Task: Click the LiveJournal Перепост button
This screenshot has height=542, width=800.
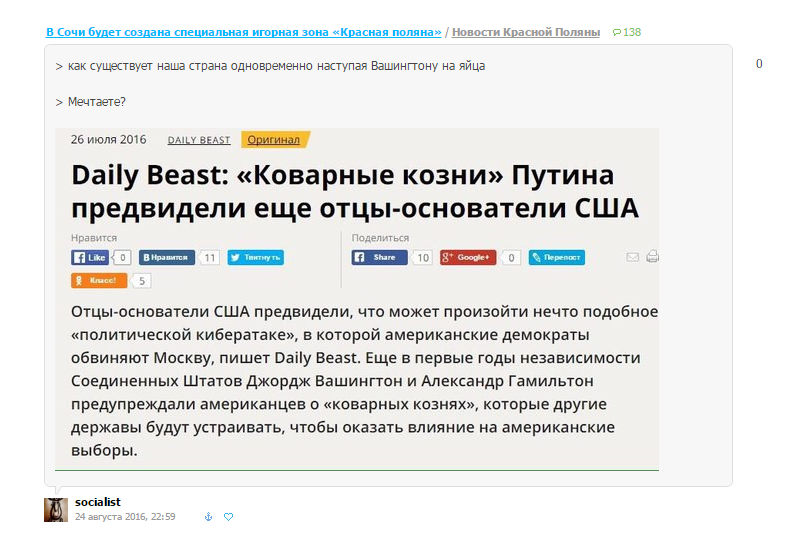Action: tap(556, 257)
